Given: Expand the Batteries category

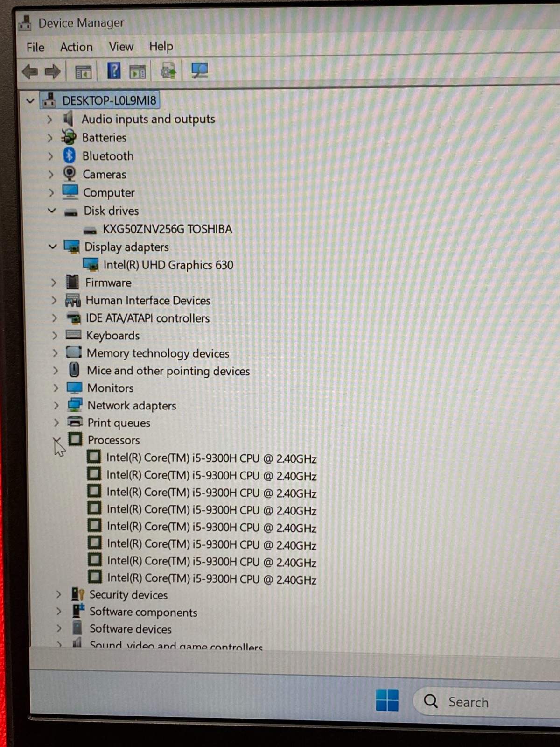Looking at the screenshot, I should pos(50,138).
